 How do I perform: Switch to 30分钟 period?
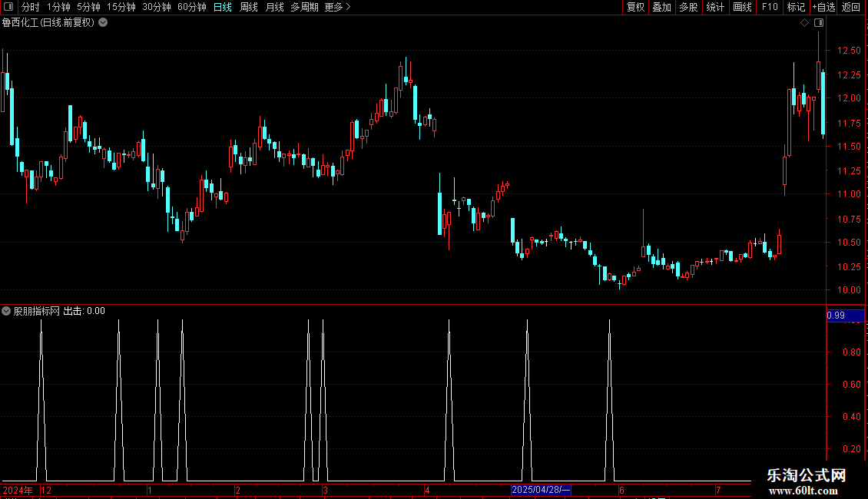pos(157,7)
